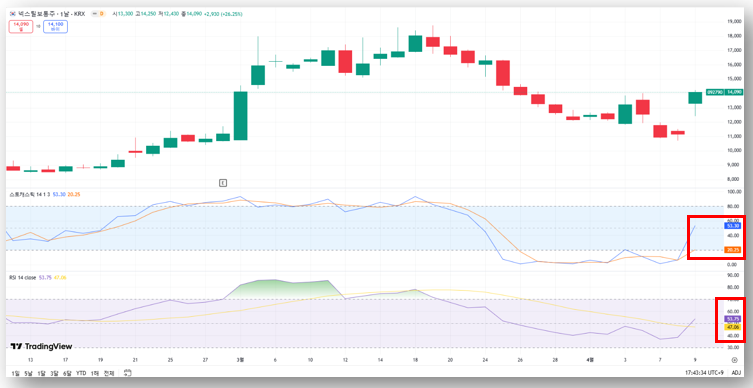Open time axis settings gear icon
753x388 pixels.
(734, 360)
